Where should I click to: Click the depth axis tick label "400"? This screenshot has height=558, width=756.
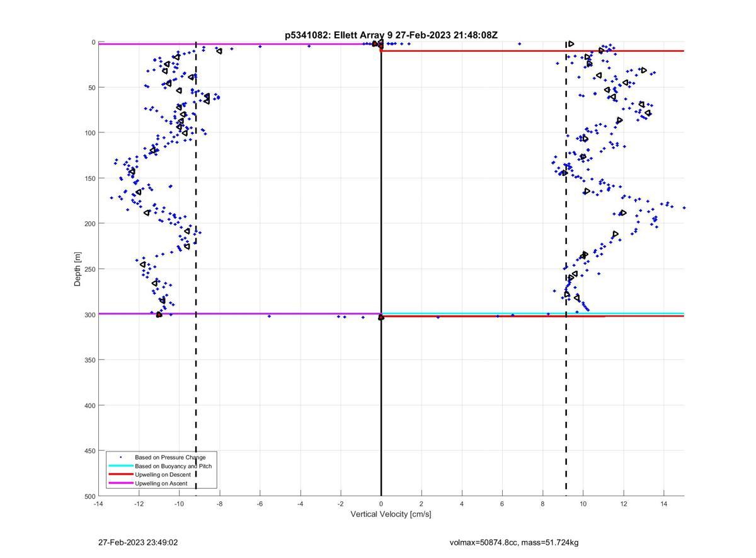coord(90,405)
